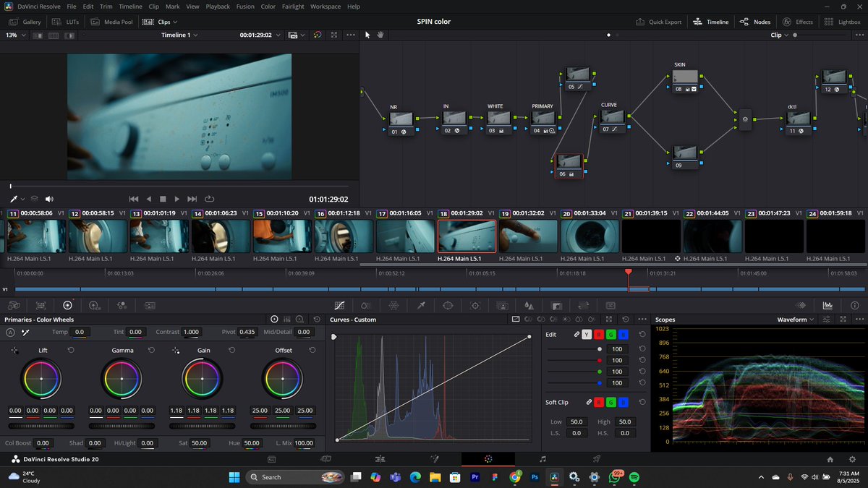Screen dimensions: 868x488
Task: Reset the Lift color wheel
Action: click(x=71, y=350)
